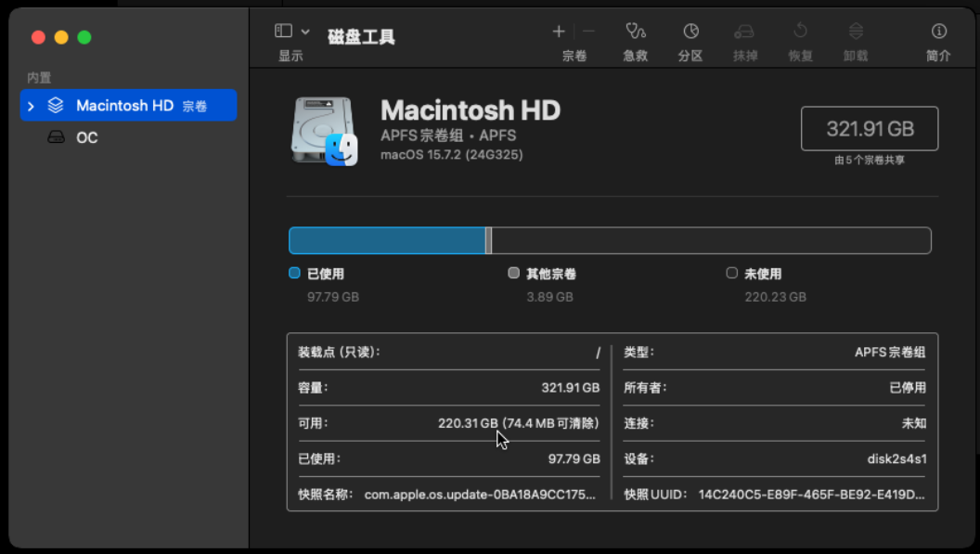The width and height of the screenshot is (980, 554).
Task: Toggle the sidebar display icon
Action: (x=284, y=32)
